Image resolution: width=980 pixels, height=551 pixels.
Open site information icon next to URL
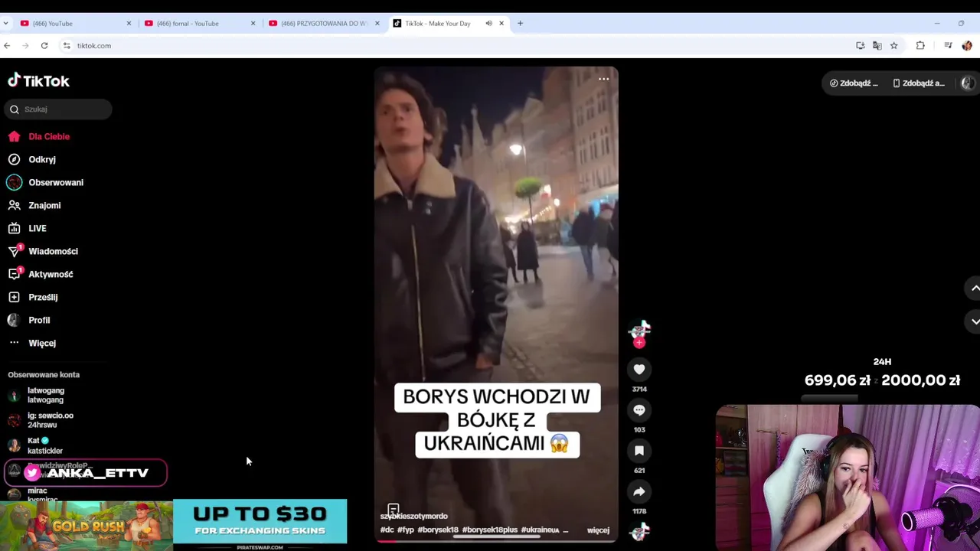tap(67, 46)
